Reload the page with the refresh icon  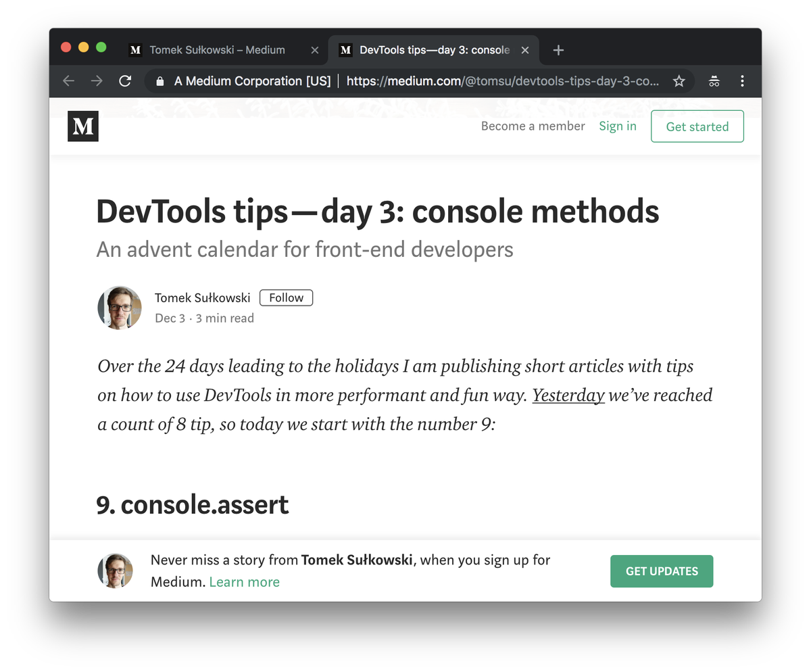125,81
